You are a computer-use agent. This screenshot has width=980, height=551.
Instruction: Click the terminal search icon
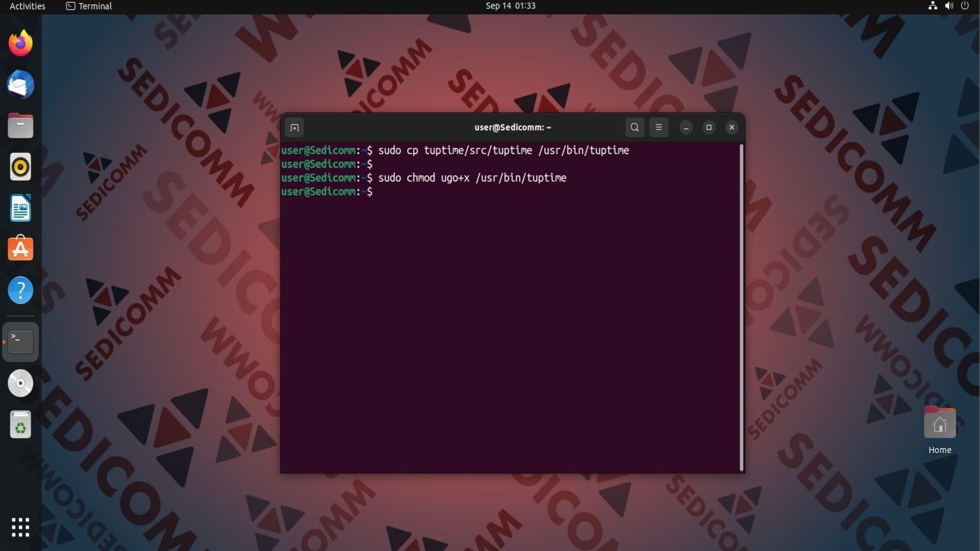tap(634, 128)
